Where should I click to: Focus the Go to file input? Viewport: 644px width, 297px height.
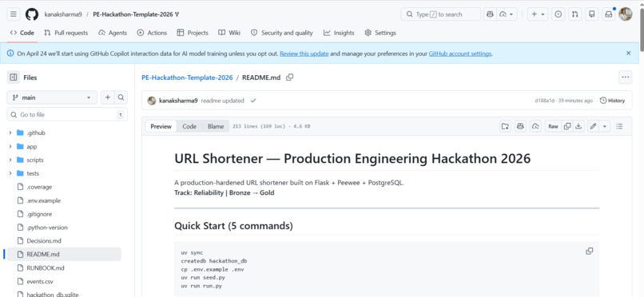67,115
